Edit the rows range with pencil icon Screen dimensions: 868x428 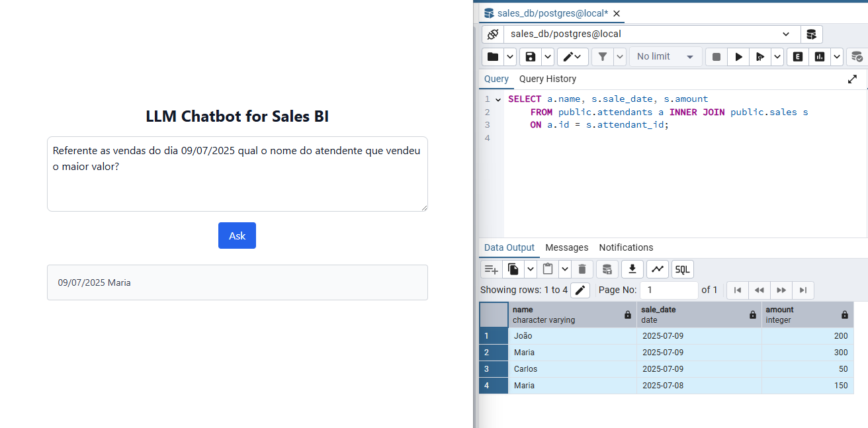(580, 290)
